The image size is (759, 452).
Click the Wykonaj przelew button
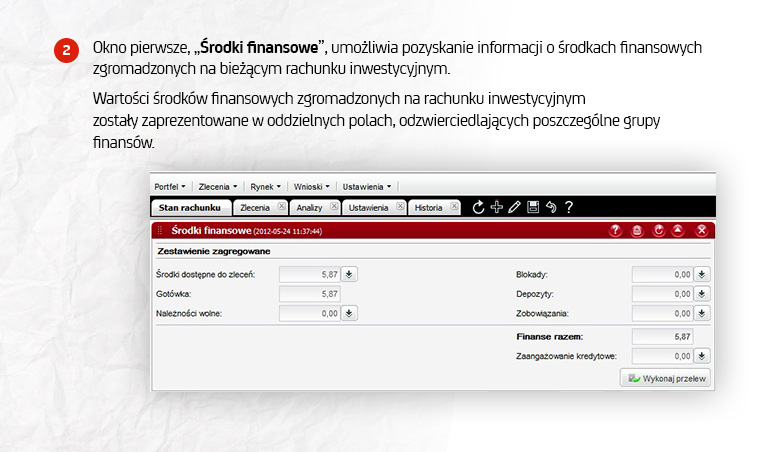click(x=666, y=378)
